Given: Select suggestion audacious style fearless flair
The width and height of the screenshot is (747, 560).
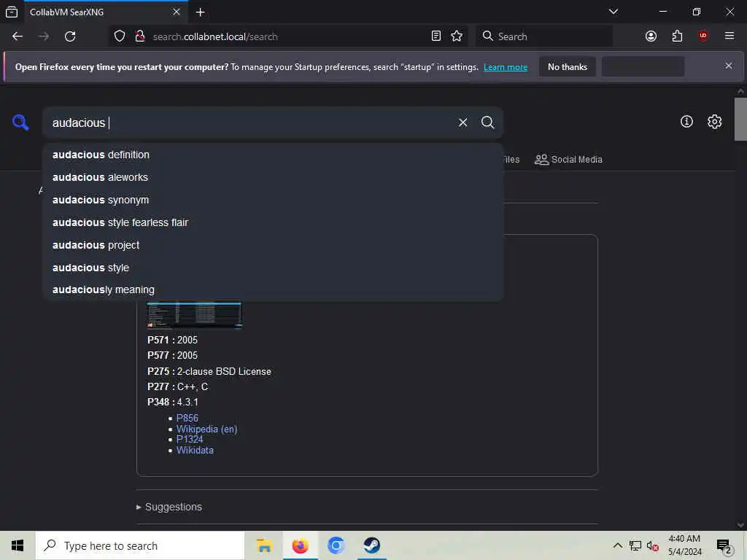Looking at the screenshot, I should coord(273,222).
